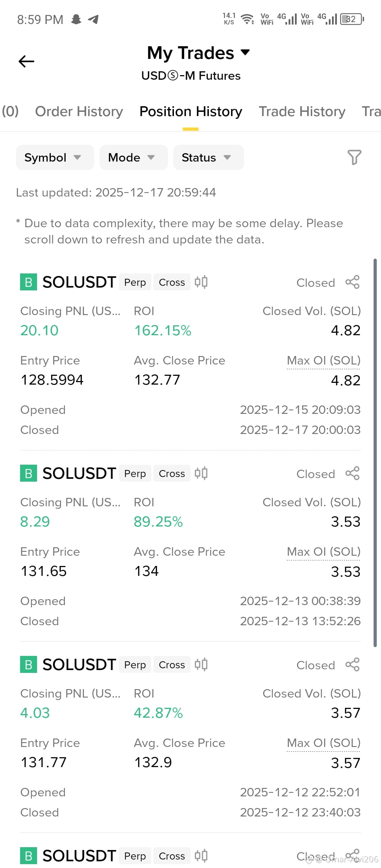The image size is (381, 868).
Task: Select the Position History tab
Action: 191,111
